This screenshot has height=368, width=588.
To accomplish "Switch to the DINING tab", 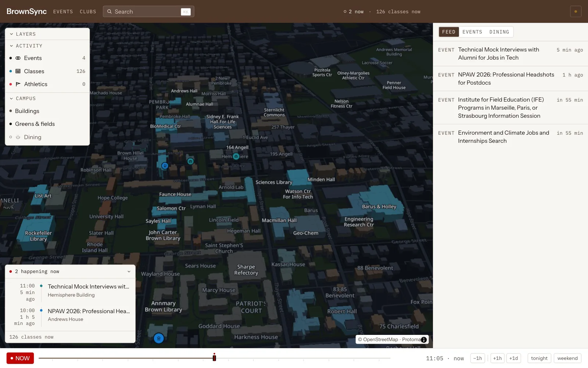I will coord(499,32).
